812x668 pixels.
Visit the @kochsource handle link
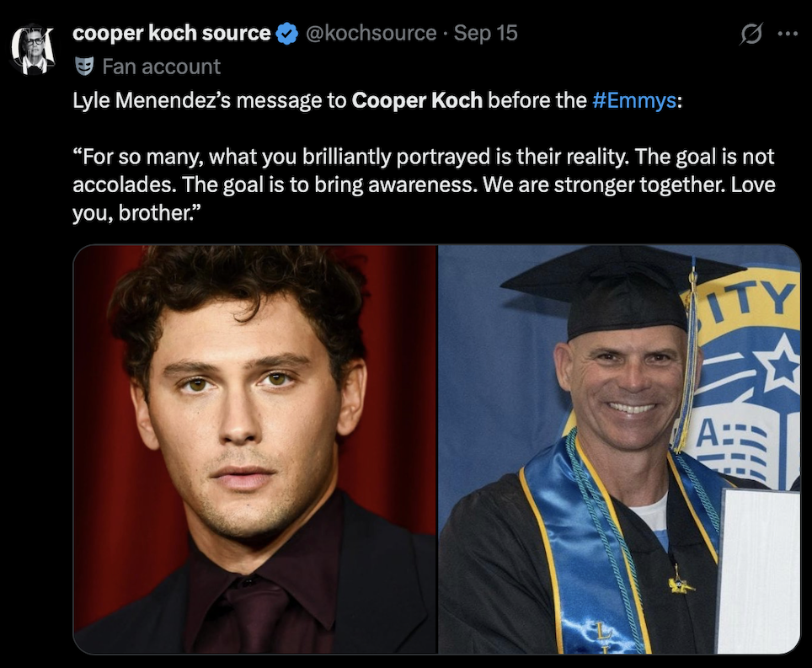click(371, 34)
